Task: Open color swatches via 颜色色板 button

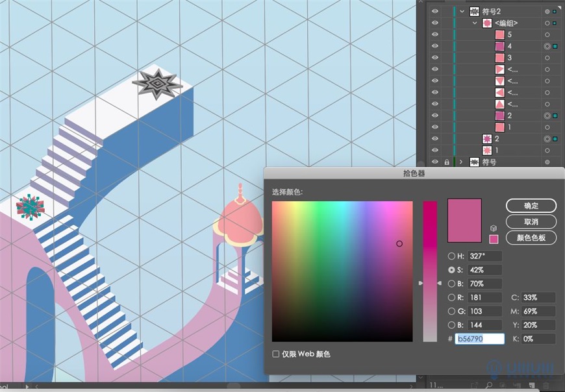Action: point(531,237)
